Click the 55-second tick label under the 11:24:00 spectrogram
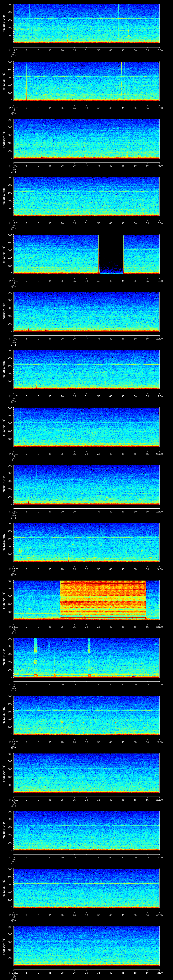 point(147,627)
